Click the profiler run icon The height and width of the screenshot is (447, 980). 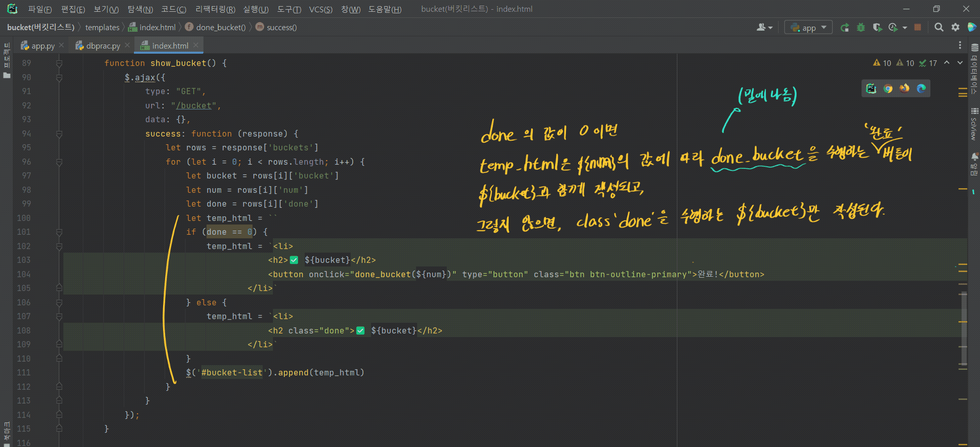tap(893, 28)
